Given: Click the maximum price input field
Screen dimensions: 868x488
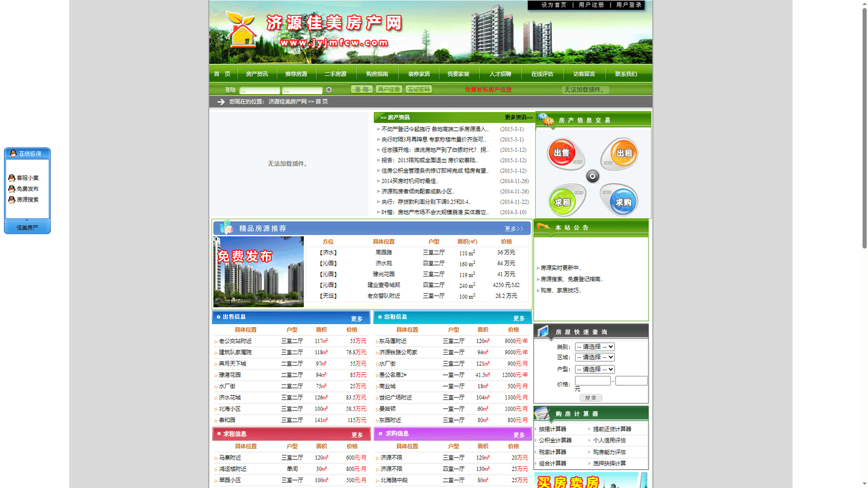Looking at the screenshot, I should (x=631, y=381).
